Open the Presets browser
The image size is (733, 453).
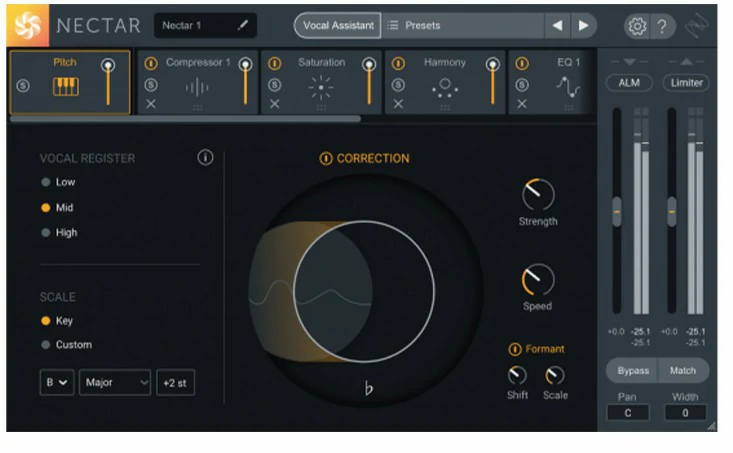coord(463,26)
